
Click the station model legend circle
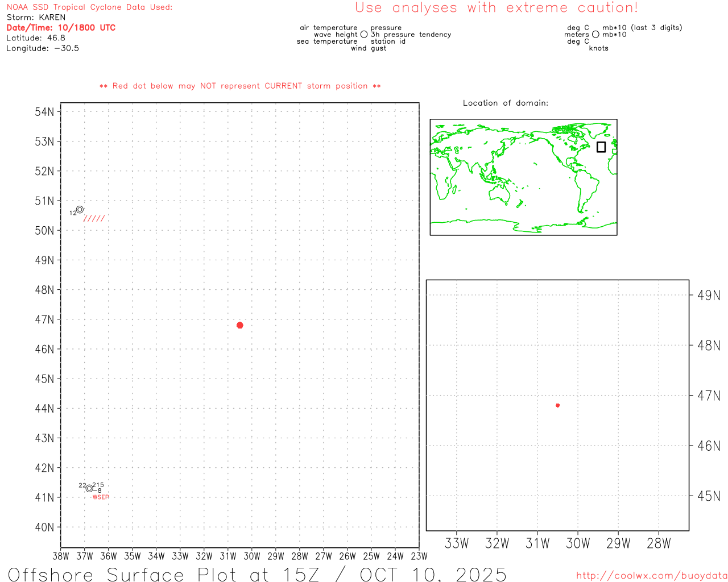click(364, 35)
